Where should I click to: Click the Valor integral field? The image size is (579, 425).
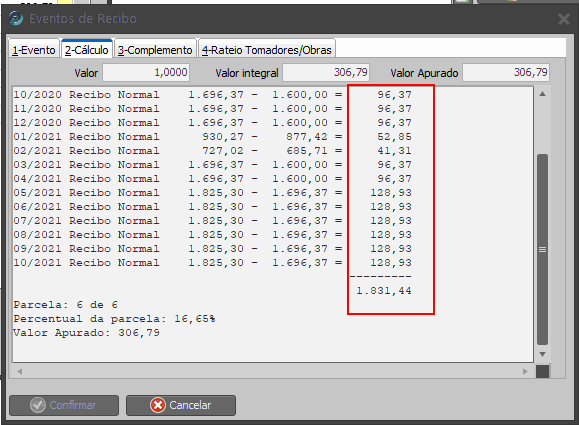pyautogui.click(x=326, y=72)
